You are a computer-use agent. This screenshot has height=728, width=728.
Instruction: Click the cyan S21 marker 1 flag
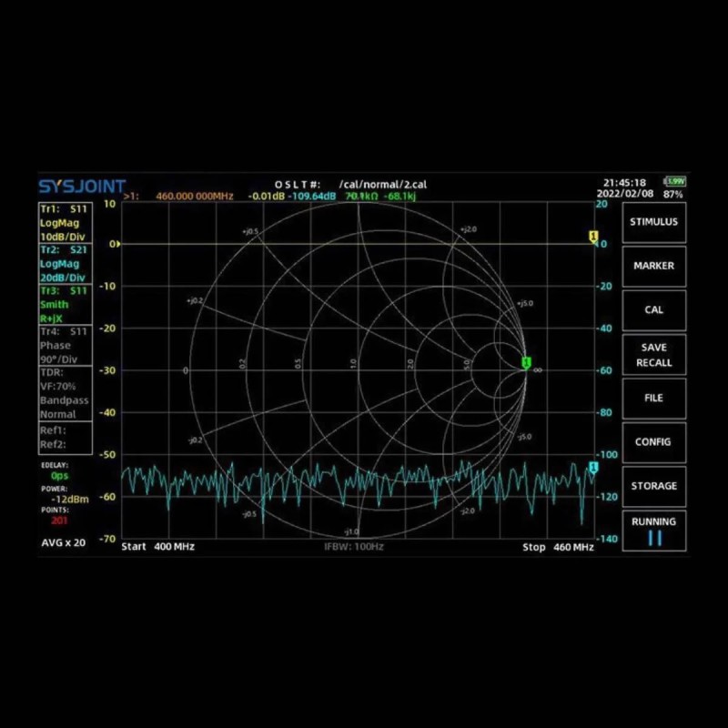pos(593,467)
